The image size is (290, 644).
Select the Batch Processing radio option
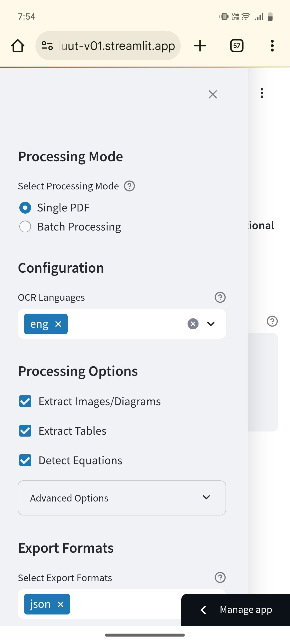[x=25, y=227]
